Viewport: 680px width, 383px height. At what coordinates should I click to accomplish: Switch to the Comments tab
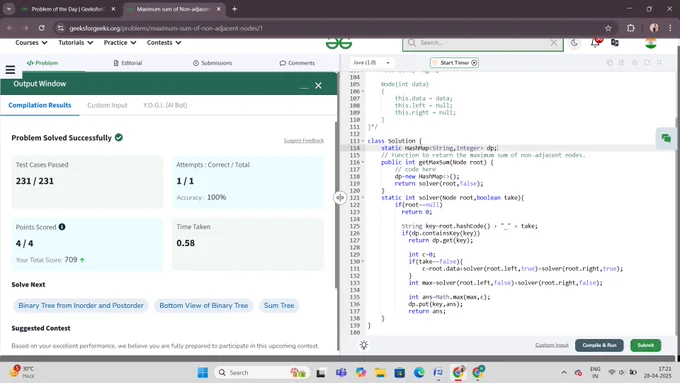(x=297, y=63)
